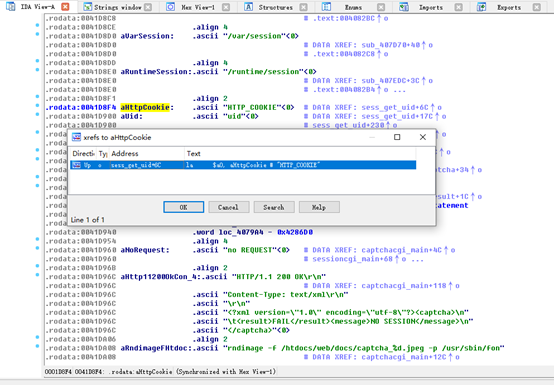The image size is (554, 385).
Task: Click Cancel in xrefs dialog
Action: [229, 207]
